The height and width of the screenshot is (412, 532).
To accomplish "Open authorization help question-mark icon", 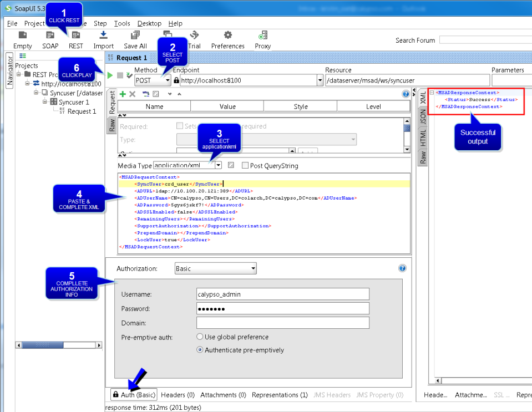I will pos(402,268).
